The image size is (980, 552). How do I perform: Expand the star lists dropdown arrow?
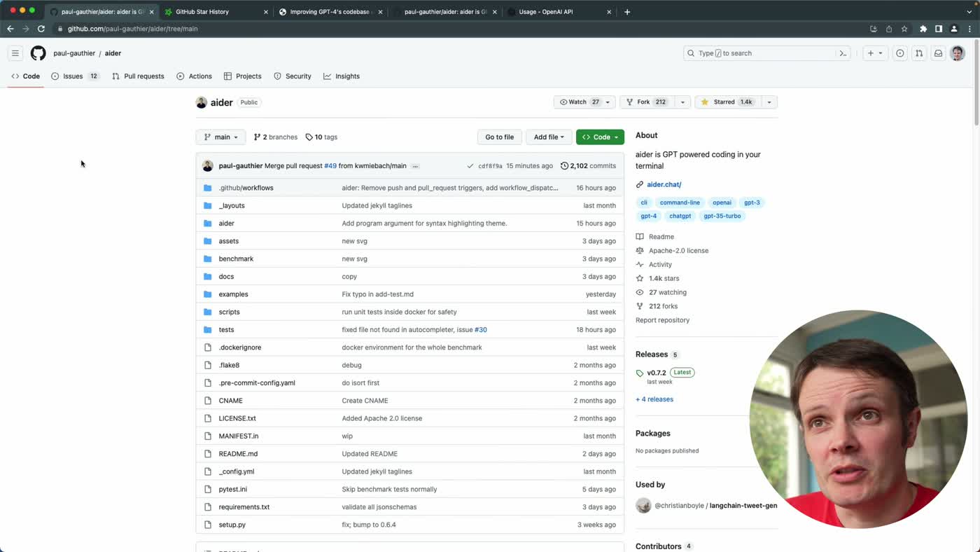769,102
